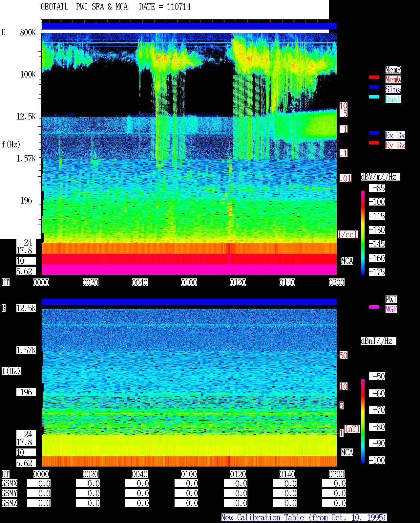
Task: Select the red Ey Bz legend marker
Action: coord(374,143)
